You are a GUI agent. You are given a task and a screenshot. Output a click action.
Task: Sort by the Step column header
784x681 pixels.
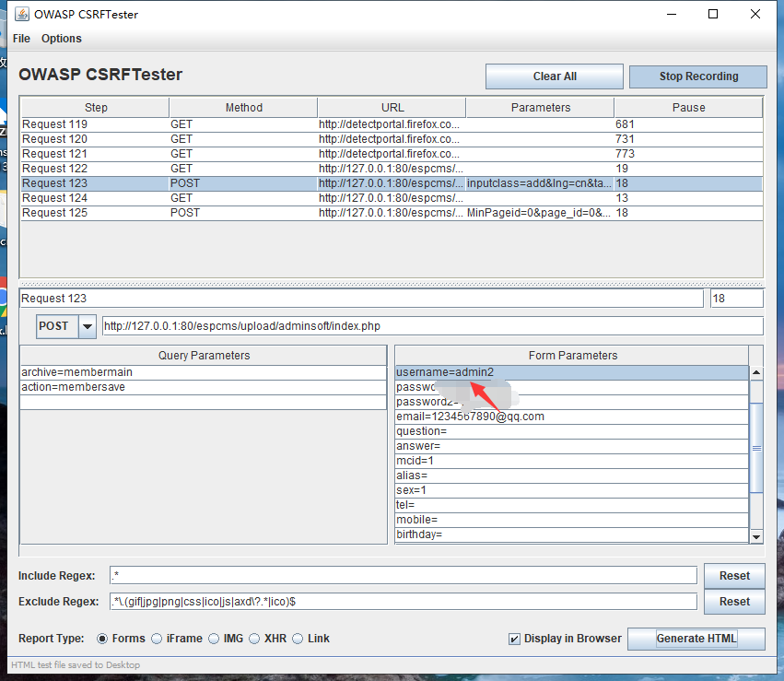(96, 108)
